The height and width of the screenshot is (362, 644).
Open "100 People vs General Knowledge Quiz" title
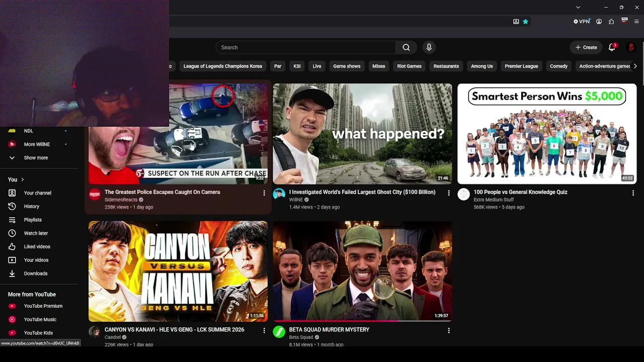click(x=520, y=192)
